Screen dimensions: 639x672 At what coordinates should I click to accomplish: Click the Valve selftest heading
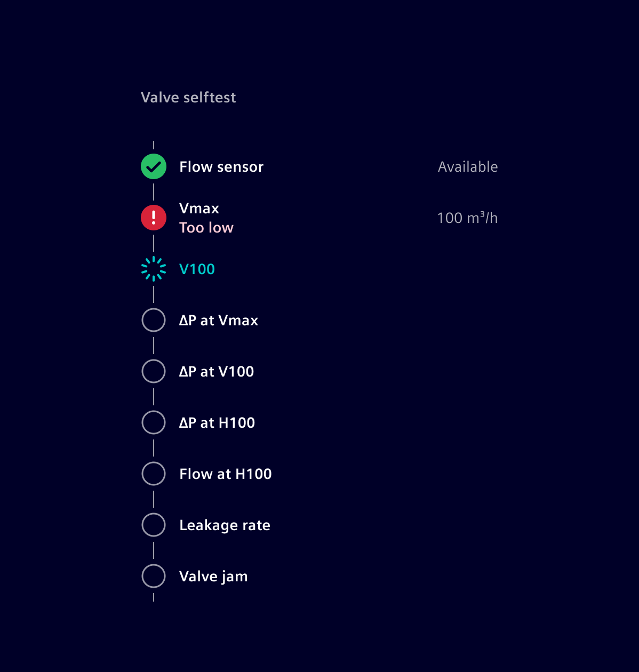(x=188, y=97)
